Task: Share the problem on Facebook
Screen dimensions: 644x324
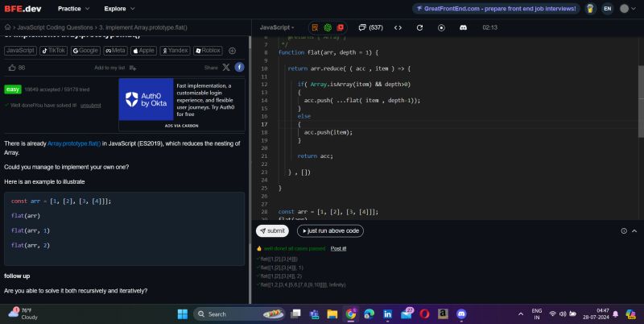Action: [239, 68]
